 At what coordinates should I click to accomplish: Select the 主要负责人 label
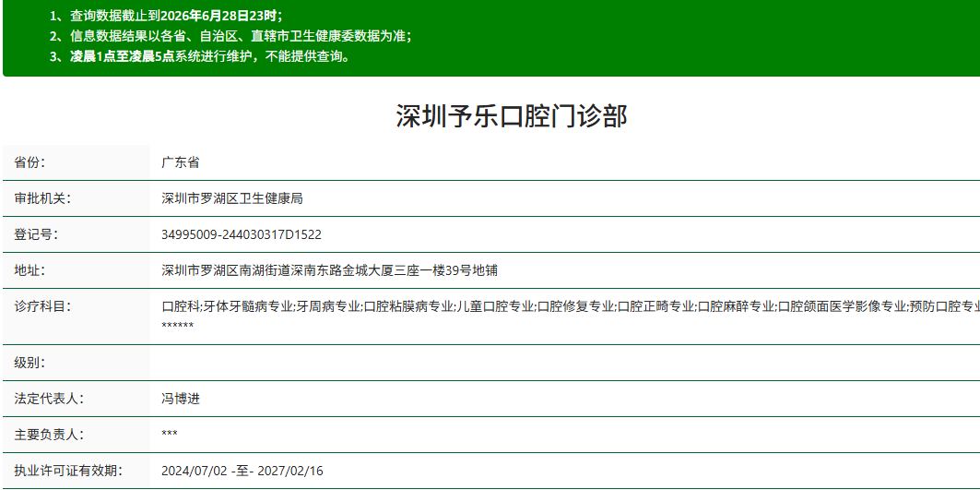pos(48,435)
